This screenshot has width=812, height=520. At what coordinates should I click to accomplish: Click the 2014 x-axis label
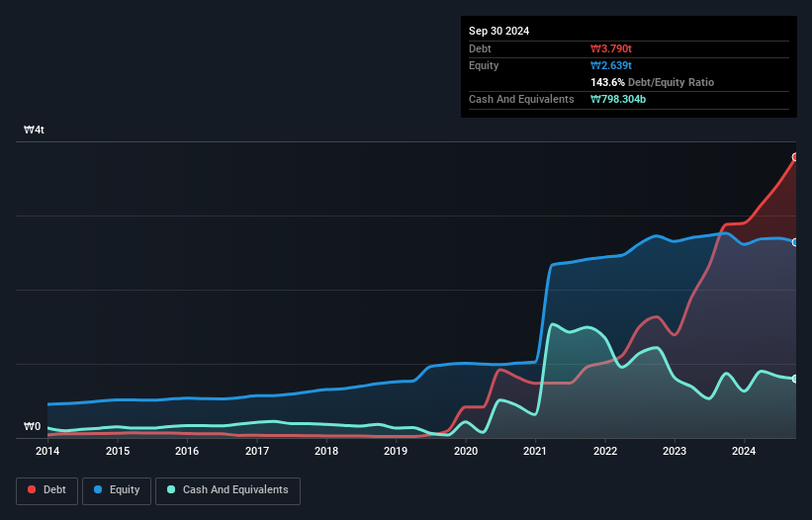click(47, 451)
